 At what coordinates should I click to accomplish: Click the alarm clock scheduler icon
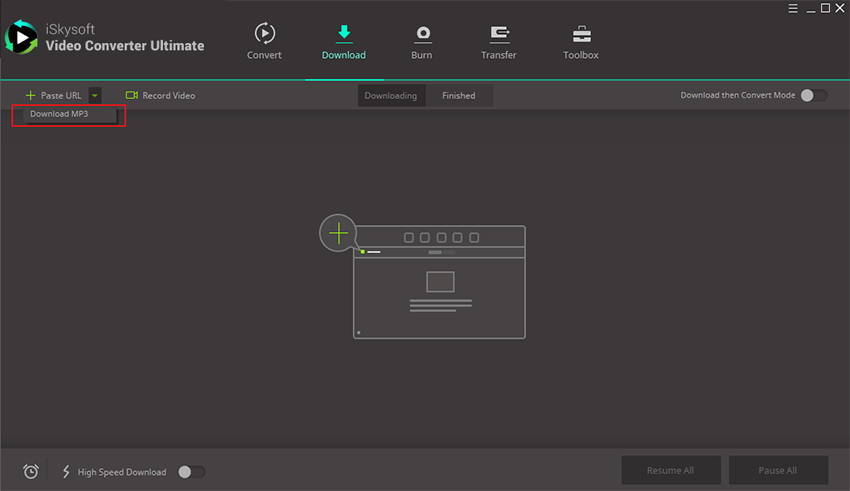pos(31,471)
